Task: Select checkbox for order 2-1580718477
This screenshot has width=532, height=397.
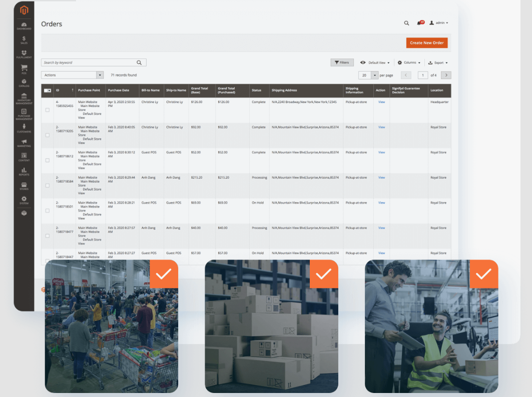Action: (x=48, y=235)
